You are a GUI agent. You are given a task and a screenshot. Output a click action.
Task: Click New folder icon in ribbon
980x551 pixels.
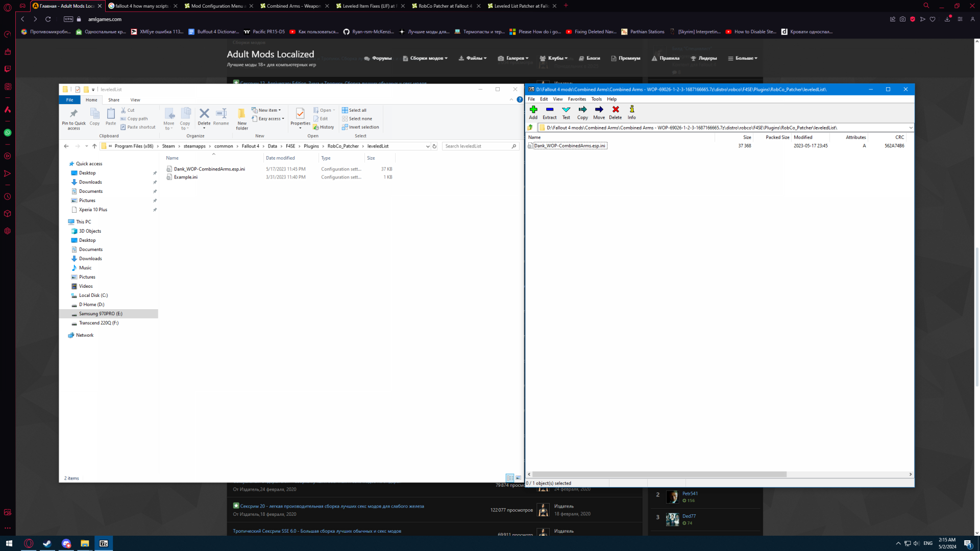[x=241, y=114]
